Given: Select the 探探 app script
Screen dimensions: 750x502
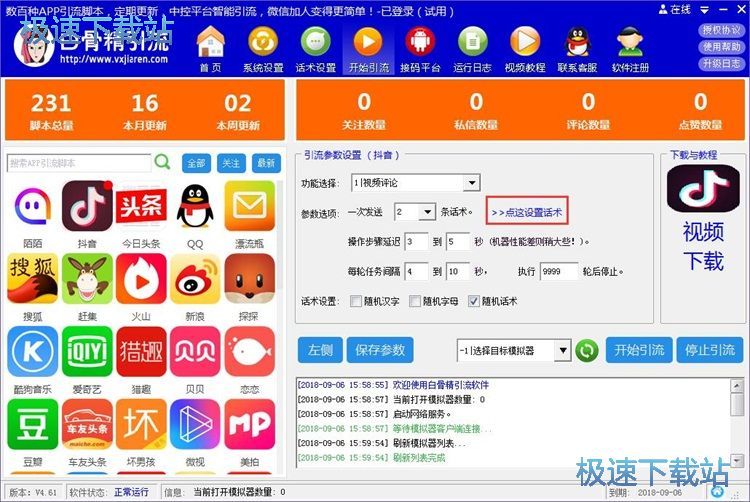Looking at the screenshot, I should tap(249, 279).
